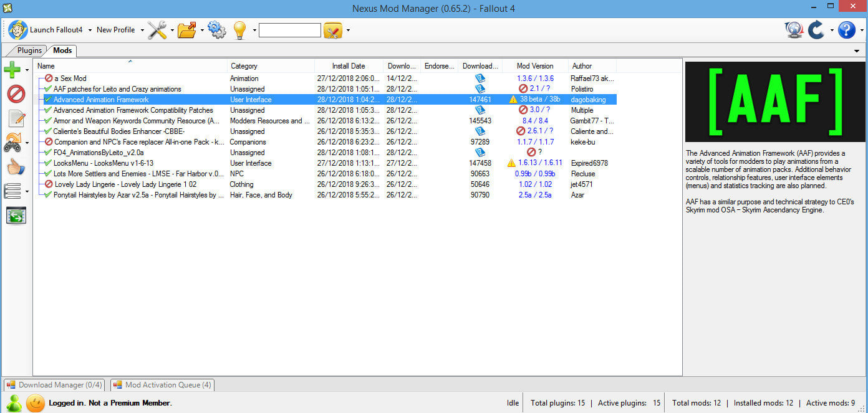The width and height of the screenshot is (868, 413).
Task: Click warning icon in Advanced Animation Framework row
Action: pos(513,100)
